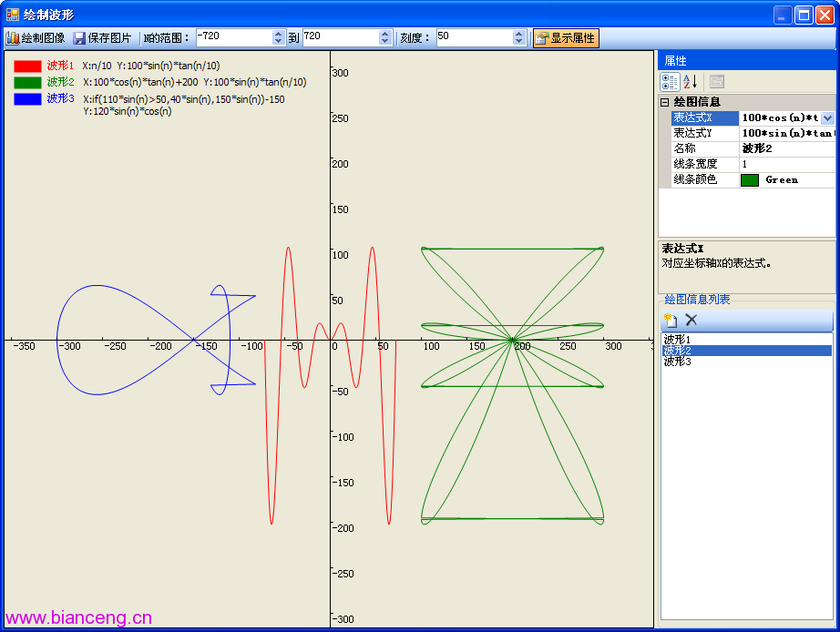Close the 绘制波形 window
The height and width of the screenshot is (632, 840).
[825, 15]
